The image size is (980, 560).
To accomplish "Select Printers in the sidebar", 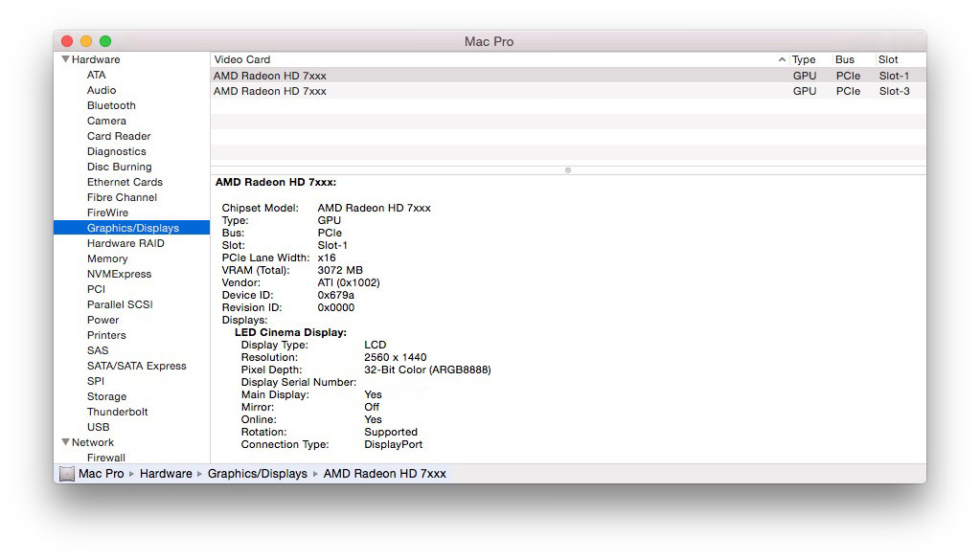I will click(x=106, y=335).
